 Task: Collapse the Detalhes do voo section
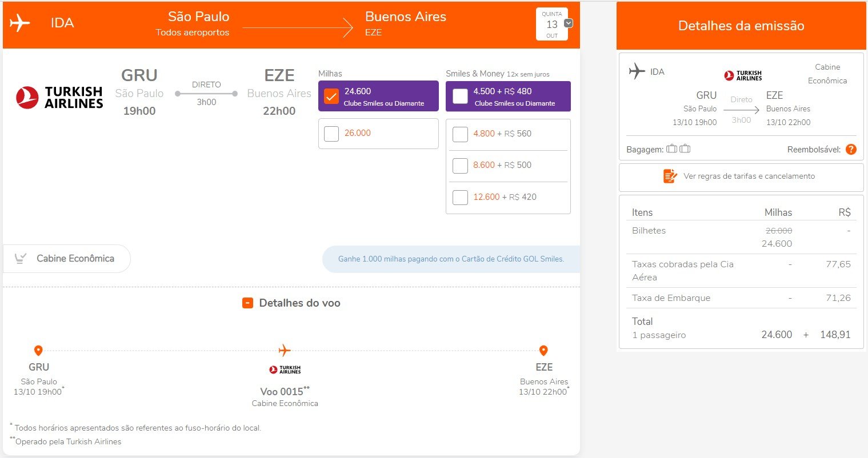tap(247, 303)
